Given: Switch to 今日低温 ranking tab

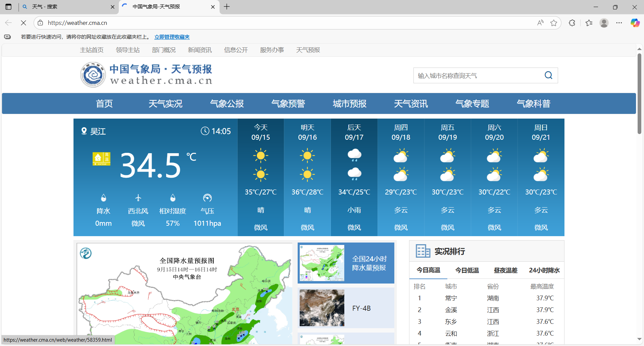Looking at the screenshot, I should click(x=467, y=270).
